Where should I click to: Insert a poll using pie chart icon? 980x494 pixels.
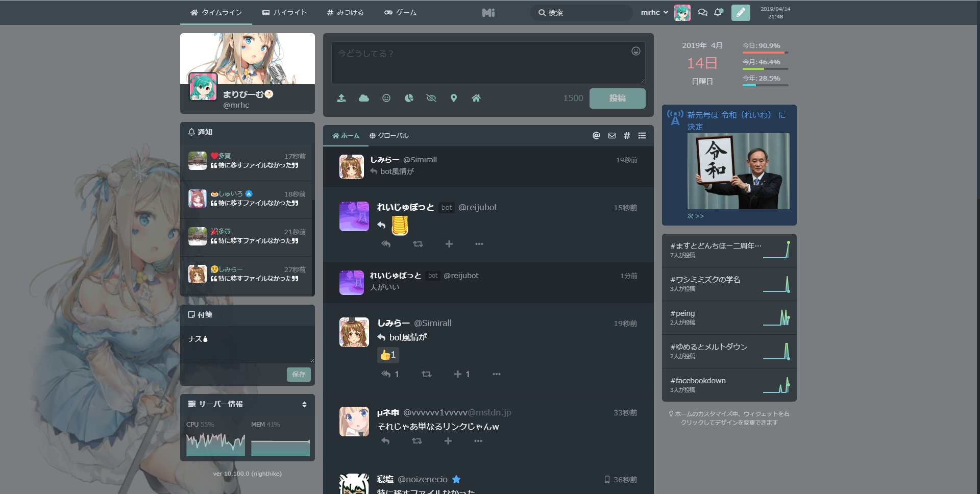tap(409, 98)
